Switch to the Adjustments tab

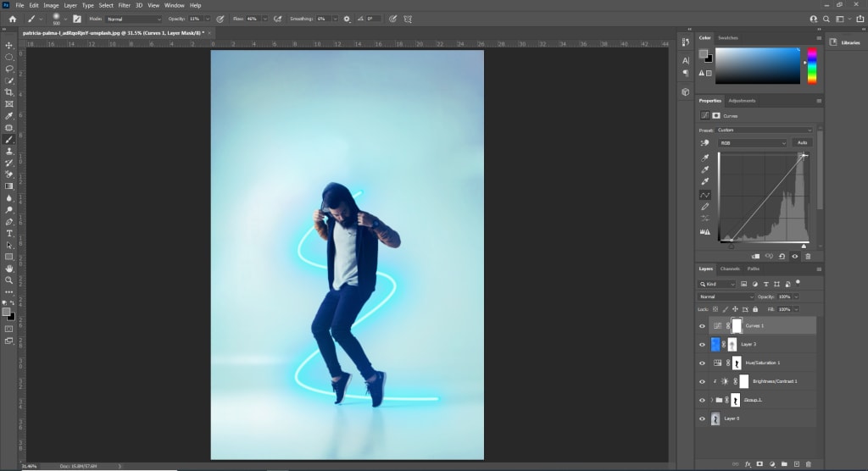[x=742, y=101]
